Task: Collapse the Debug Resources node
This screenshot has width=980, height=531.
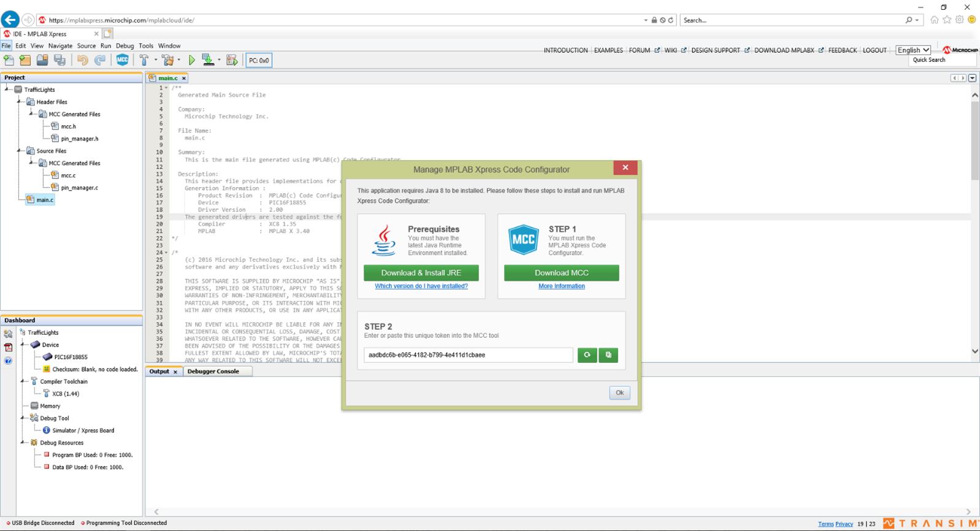Action: pyautogui.click(x=23, y=443)
